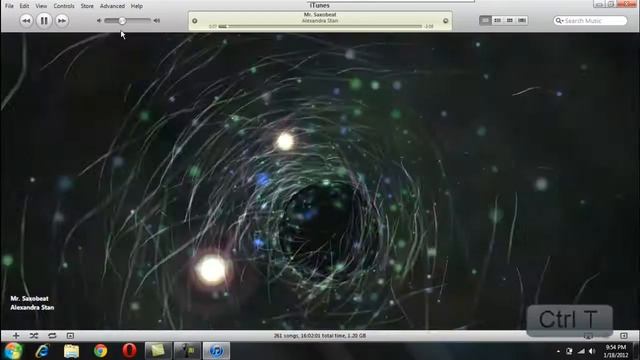
Task: Open the taskbar clock and date
Action: coord(616,351)
